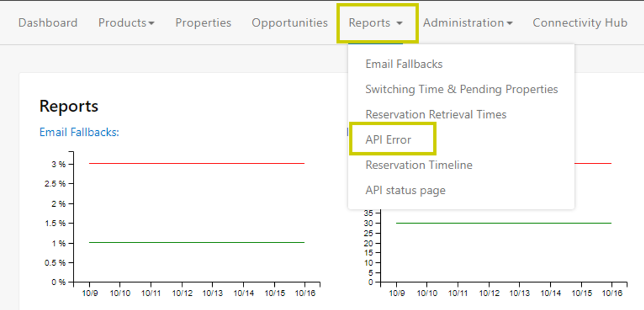The image size is (644, 310).
Task: Open the Reservation Timeline report
Action: tap(418, 165)
